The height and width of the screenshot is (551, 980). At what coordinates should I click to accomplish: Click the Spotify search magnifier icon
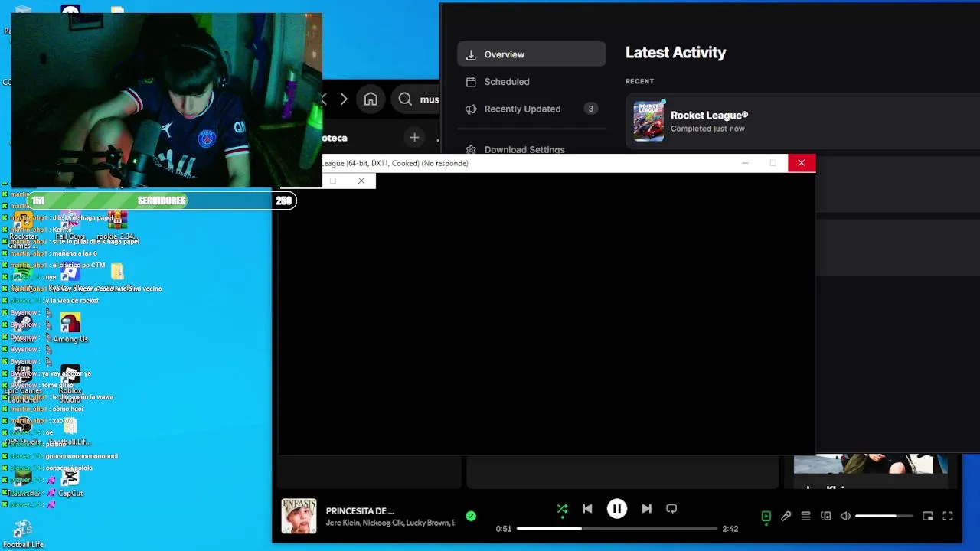click(x=405, y=99)
